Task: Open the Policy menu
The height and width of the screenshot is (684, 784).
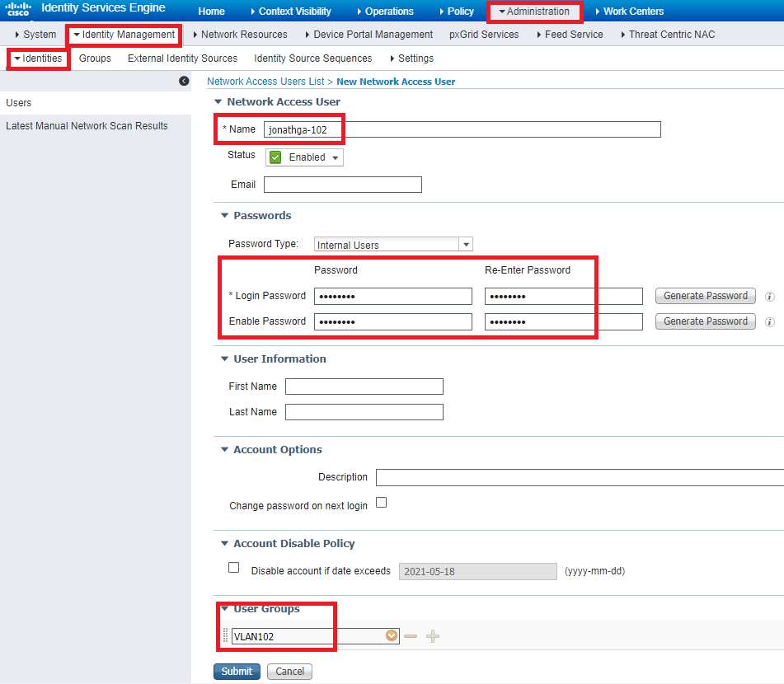Action: [457, 11]
